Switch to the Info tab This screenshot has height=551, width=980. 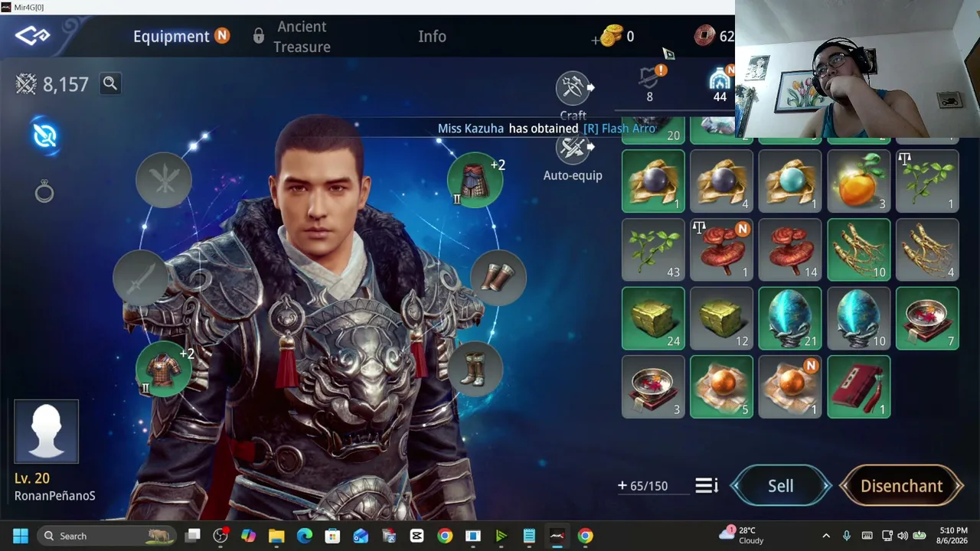point(432,36)
